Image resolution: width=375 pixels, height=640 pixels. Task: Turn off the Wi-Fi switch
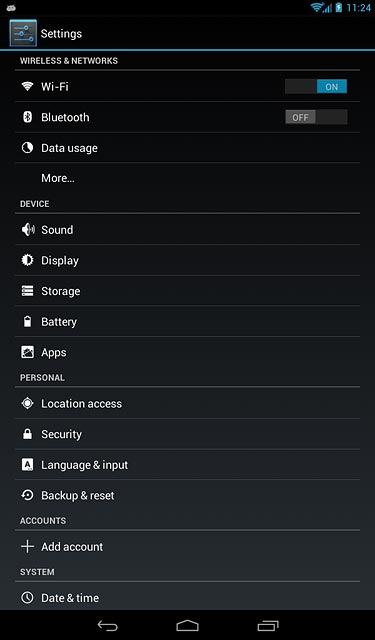pos(316,87)
